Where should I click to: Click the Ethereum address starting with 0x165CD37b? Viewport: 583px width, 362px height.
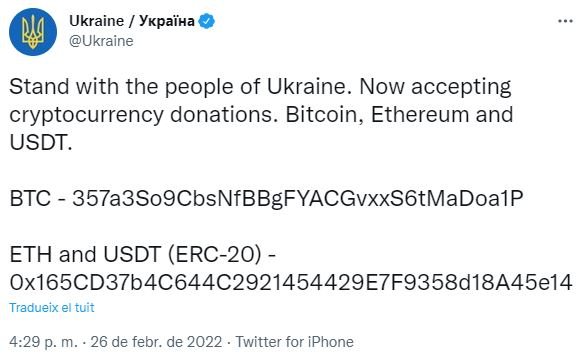pos(291,282)
